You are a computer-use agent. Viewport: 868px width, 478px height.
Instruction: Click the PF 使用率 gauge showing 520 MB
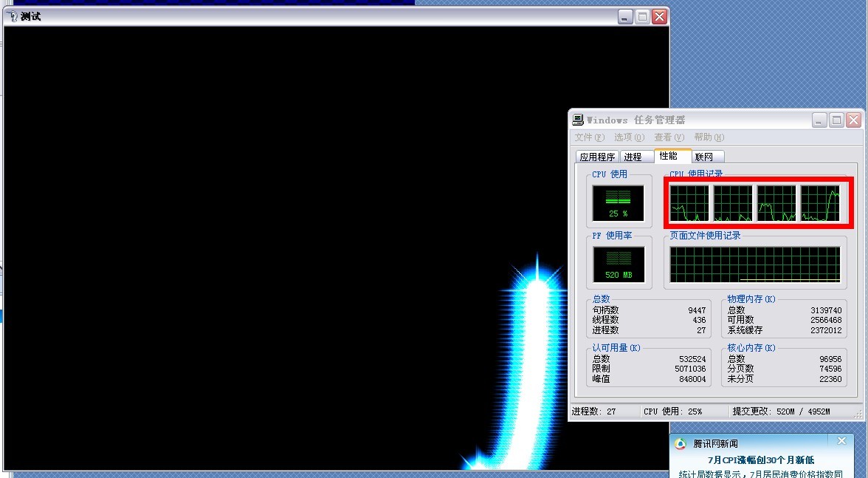[x=619, y=264]
